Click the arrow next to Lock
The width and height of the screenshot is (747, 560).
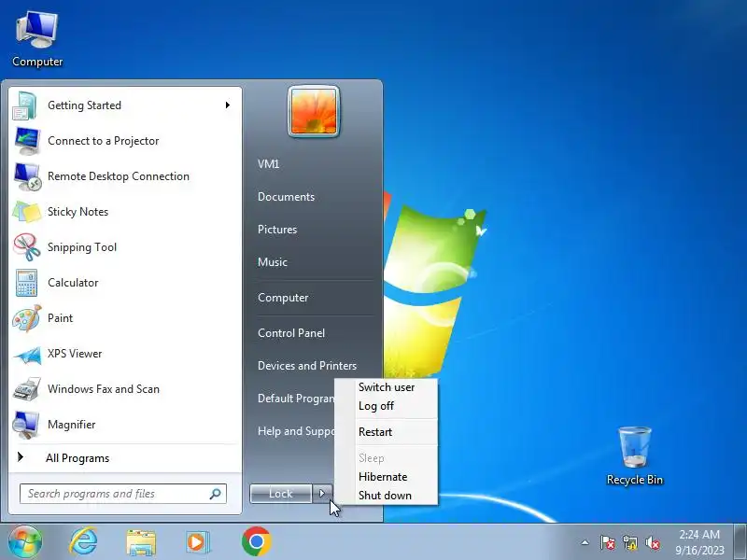[322, 494]
